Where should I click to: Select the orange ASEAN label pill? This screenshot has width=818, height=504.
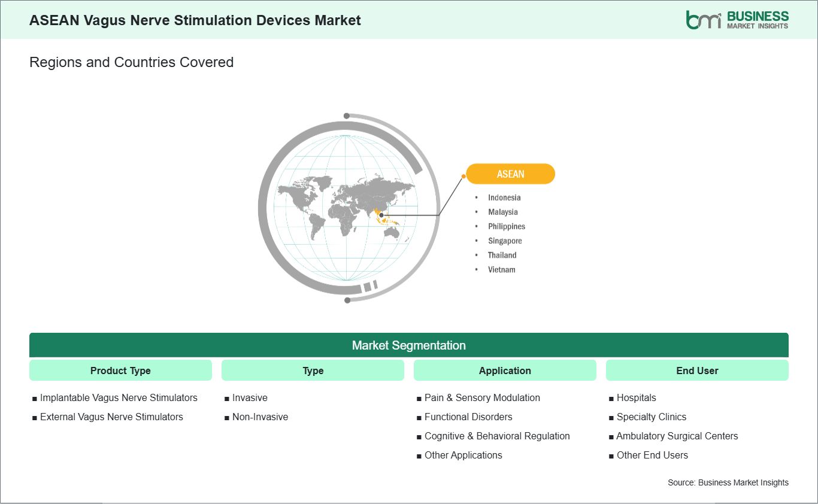click(510, 174)
